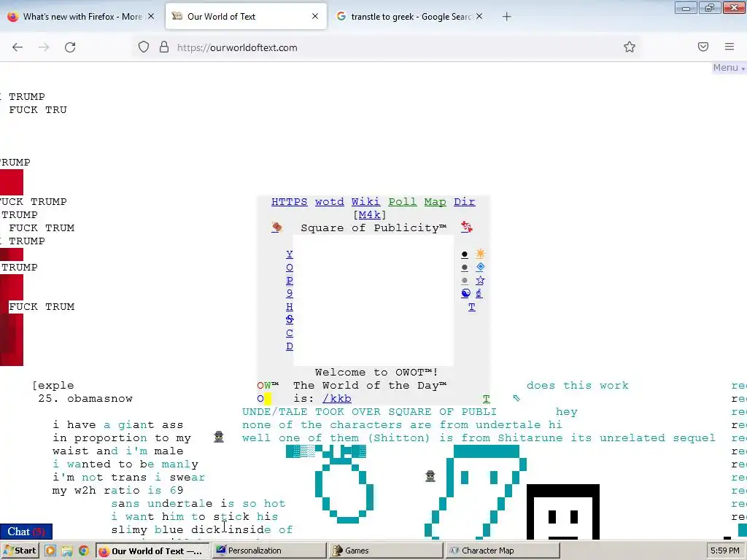Viewport: 747px width, 560px height.
Task: Click the orange sun icon link
Action: tap(480, 254)
